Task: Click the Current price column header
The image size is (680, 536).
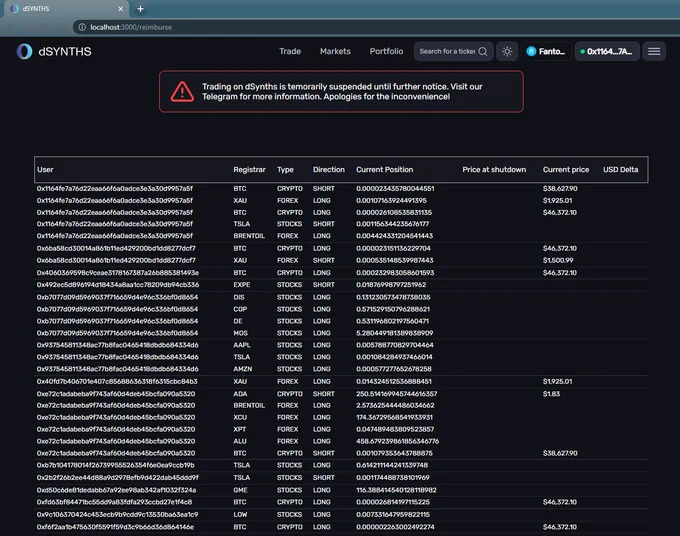Action: (566, 170)
